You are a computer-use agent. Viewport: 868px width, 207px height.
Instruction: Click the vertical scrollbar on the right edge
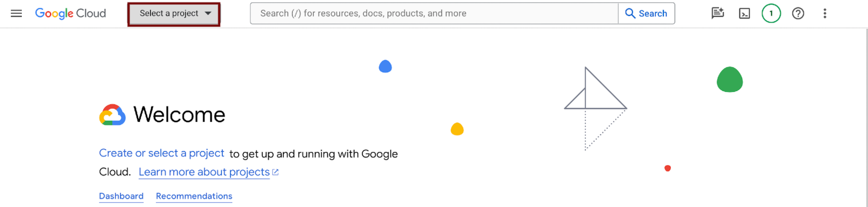pyautogui.click(x=866, y=116)
